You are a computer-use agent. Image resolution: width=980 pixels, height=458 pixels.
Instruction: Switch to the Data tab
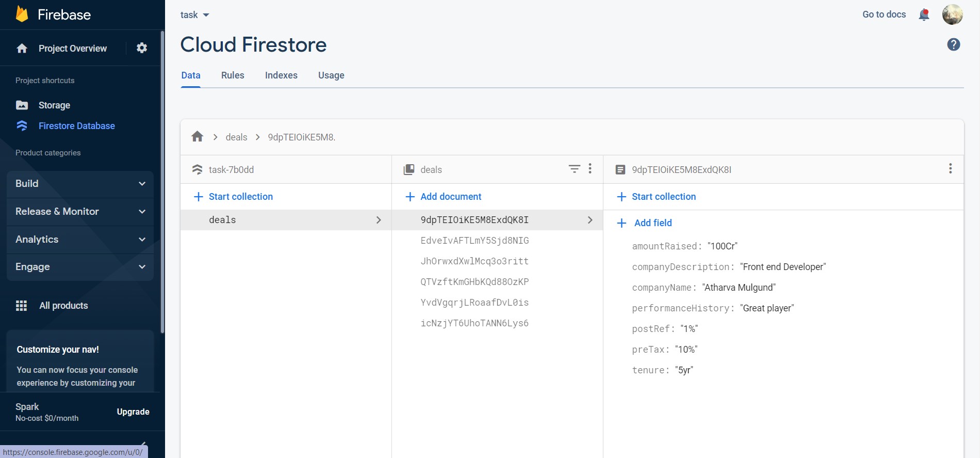[191, 75]
